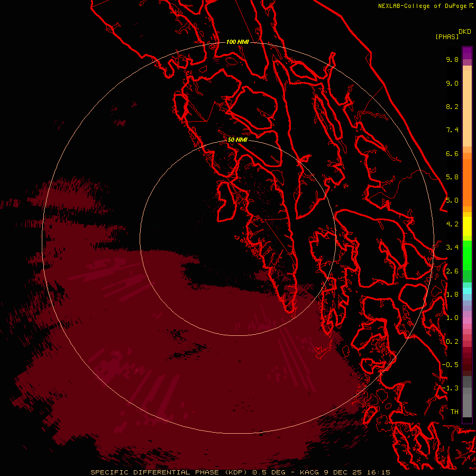Click the 0.2 scale value
The image size is (476, 476).
tap(452, 342)
